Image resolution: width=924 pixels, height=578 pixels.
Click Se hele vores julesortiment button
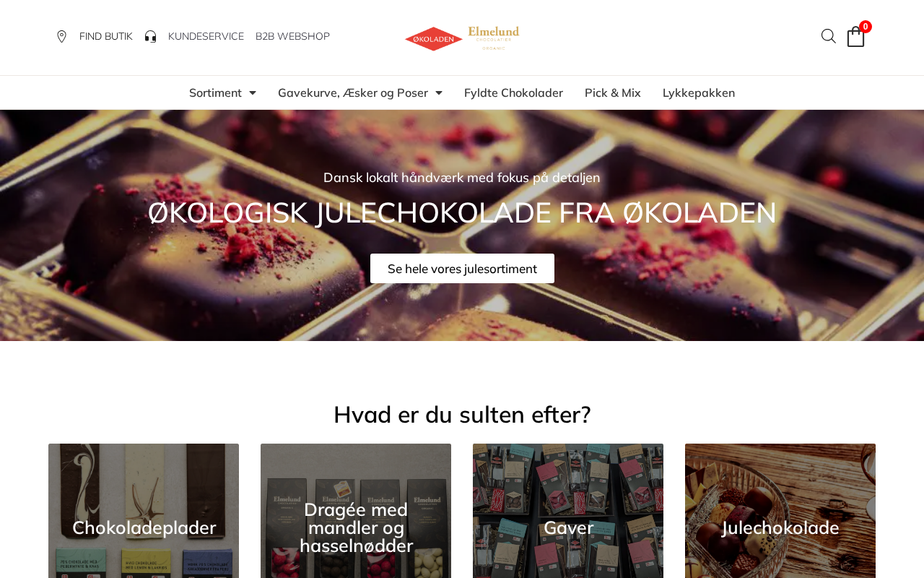click(x=462, y=269)
